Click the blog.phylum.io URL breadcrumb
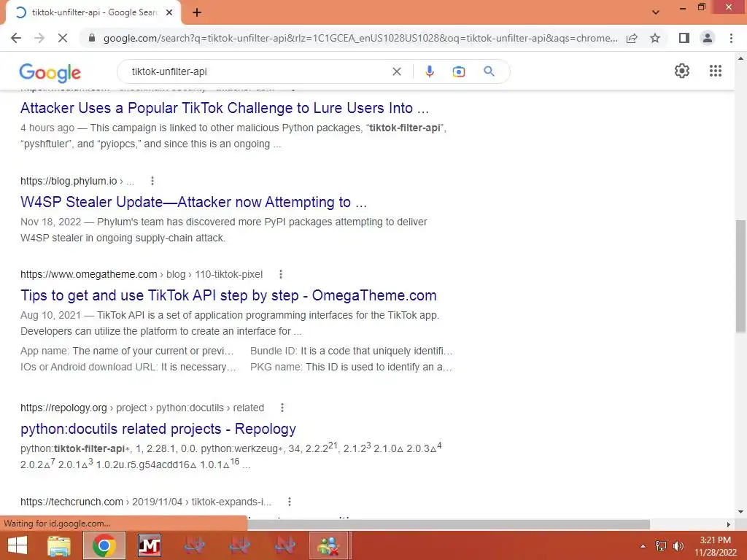 (77, 181)
